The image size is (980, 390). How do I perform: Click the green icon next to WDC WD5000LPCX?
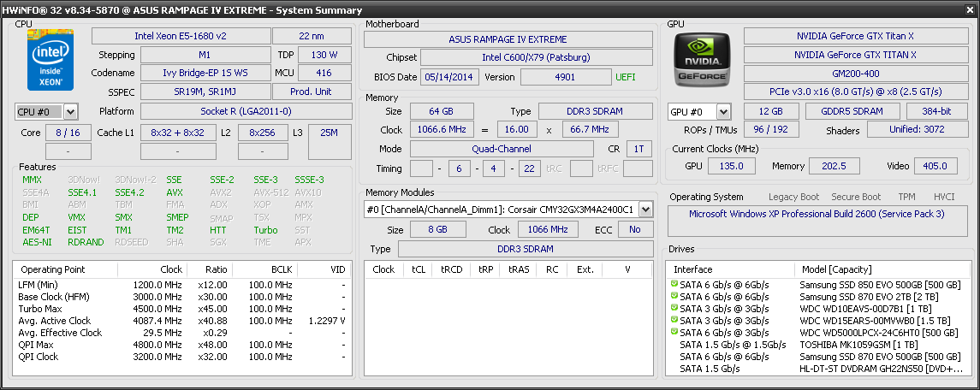pyautogui.click(x=674, y=333)
